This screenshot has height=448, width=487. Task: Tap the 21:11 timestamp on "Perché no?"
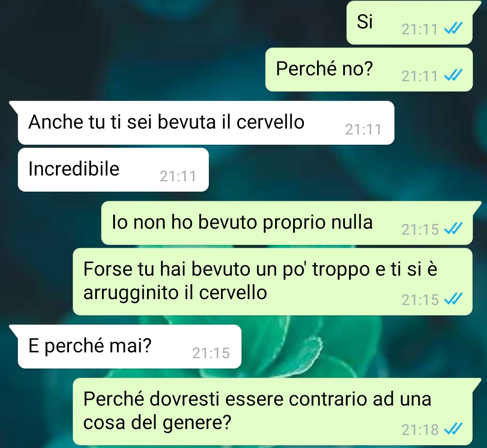(x=419, y=76)
